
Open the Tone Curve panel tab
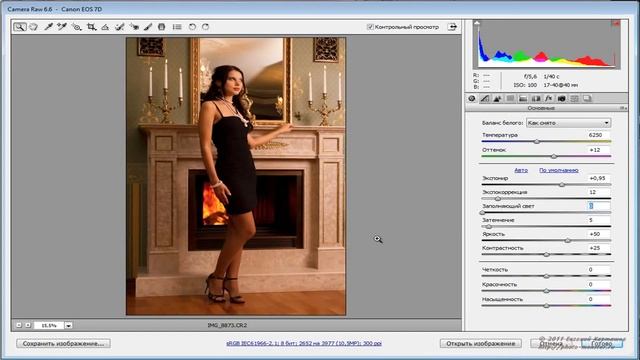point(484,98)
